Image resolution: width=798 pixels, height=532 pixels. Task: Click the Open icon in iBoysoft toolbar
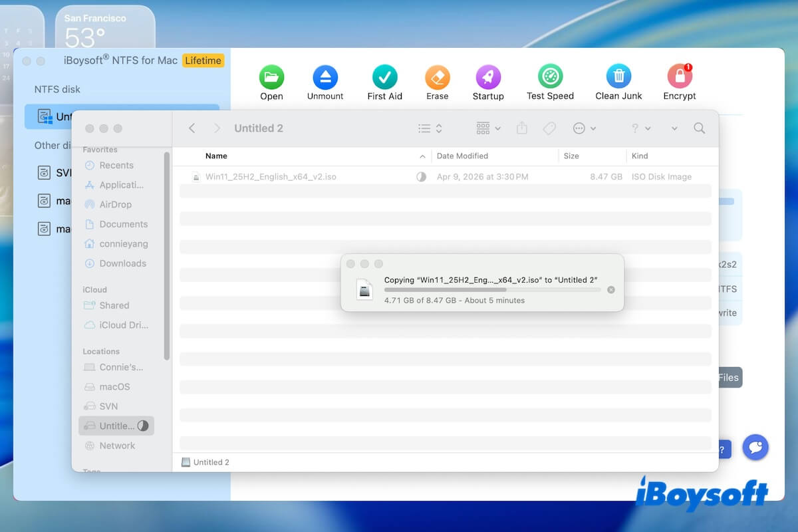pyautogui.click(x=271, y=77)
